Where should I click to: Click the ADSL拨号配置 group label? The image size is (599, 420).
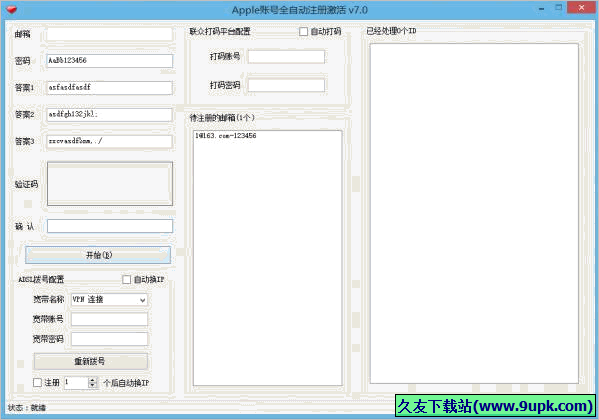pyautogui.click(x=41, y=280)
